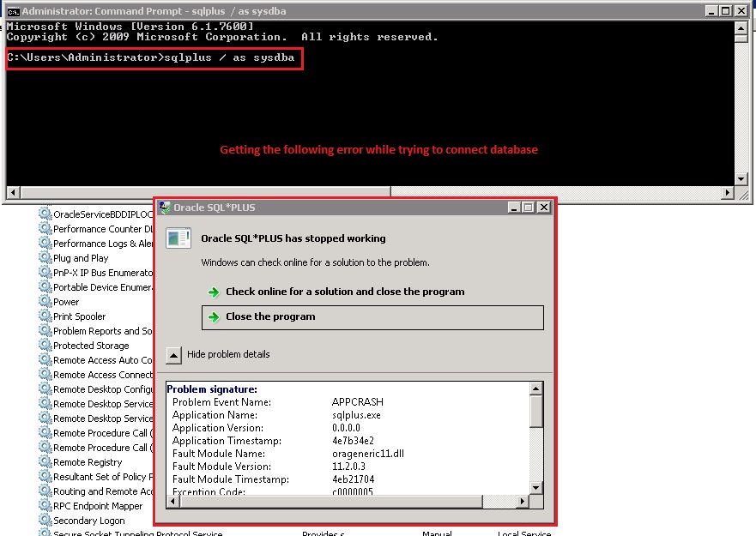The width and height of the screenshot is (756, 536).
Task: Click the Plug and Play service icon
Action: pyautogui.click(x=45, y=257)
